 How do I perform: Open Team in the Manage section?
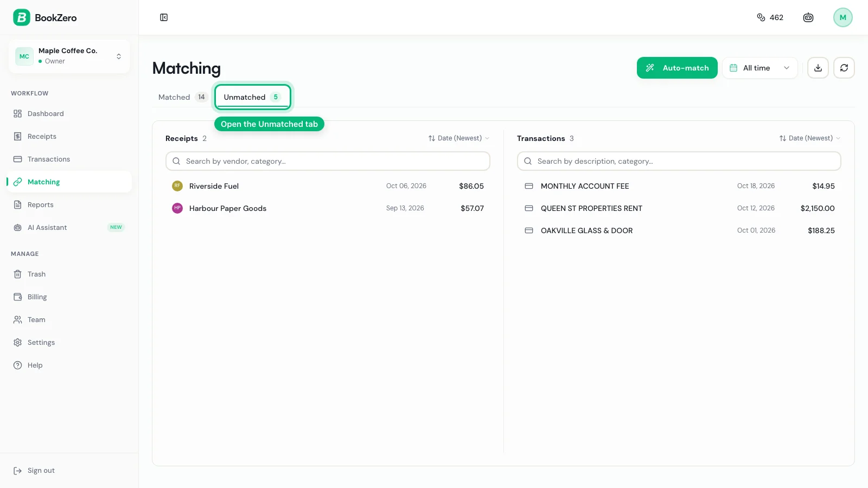coord(69,319)
